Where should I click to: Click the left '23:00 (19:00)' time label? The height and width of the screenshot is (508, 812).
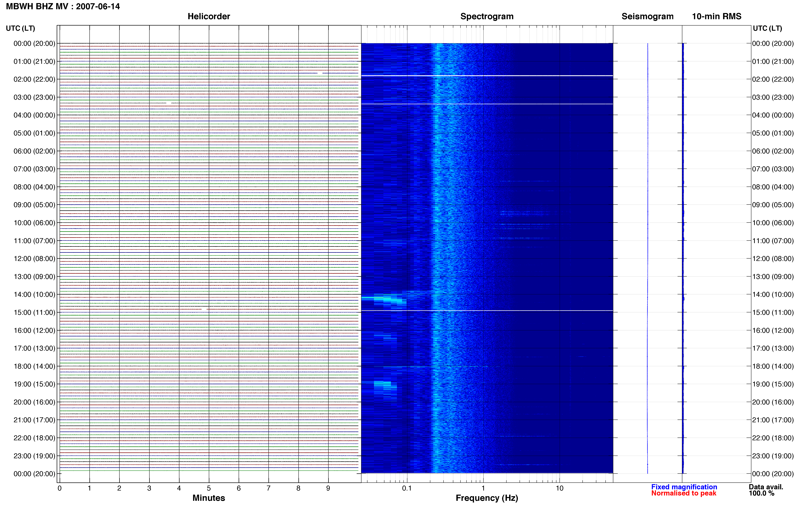tap(34, 456)
